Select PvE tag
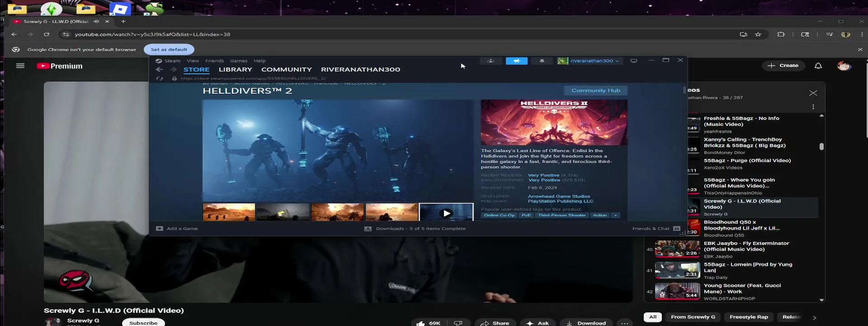The width and height of the screenshot is (868, 326). pyautogui.click(x=526, y=215)
